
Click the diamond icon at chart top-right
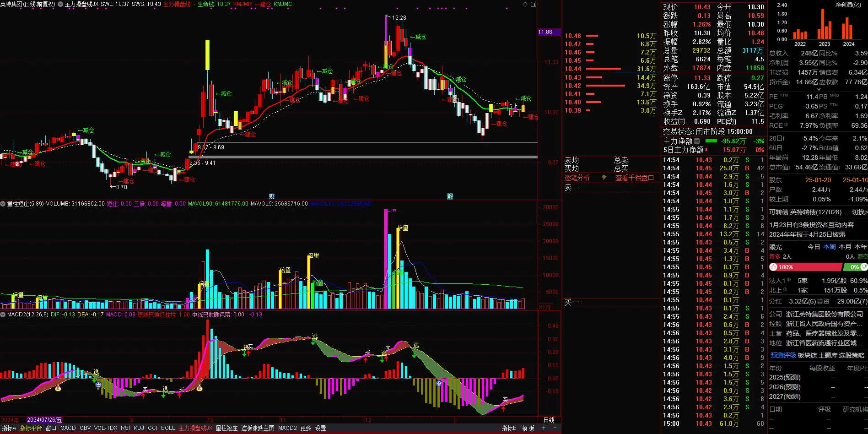pos(525,4)
